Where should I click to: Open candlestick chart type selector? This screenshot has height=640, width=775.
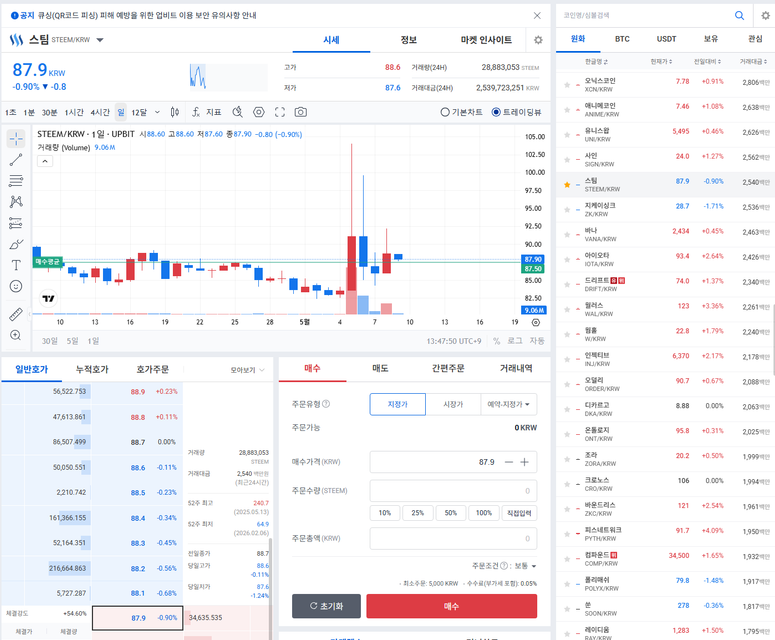(174, 112)
